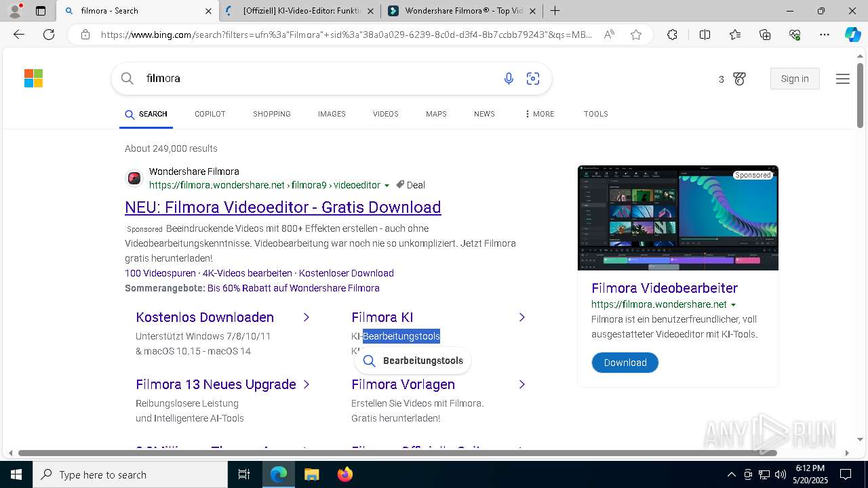The width and height of the screenshot is (868, 488).
Task: Click chevron next to Filmora KI
Action: point(521,317)
